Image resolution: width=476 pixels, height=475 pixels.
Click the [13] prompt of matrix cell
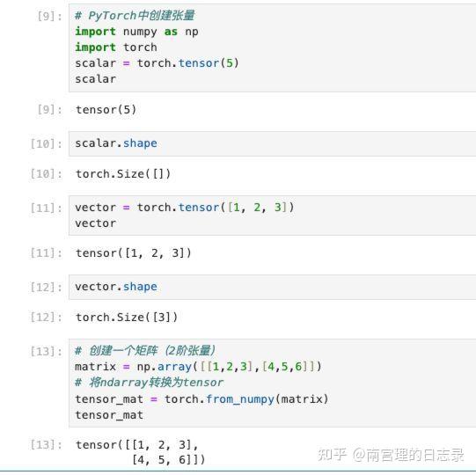(46, 351)
